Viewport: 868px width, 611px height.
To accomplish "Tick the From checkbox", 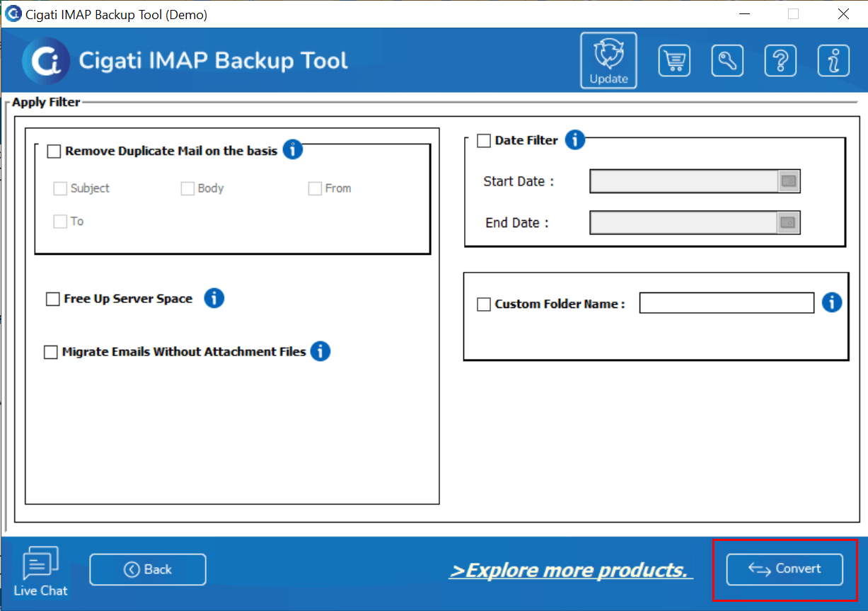I will [315, 188].
